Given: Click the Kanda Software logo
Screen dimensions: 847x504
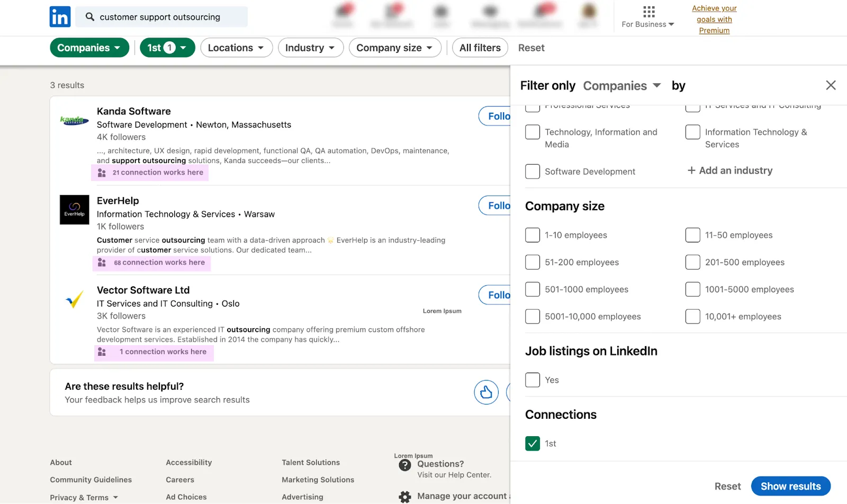Looking at the screenshot, I should [74, 121].
